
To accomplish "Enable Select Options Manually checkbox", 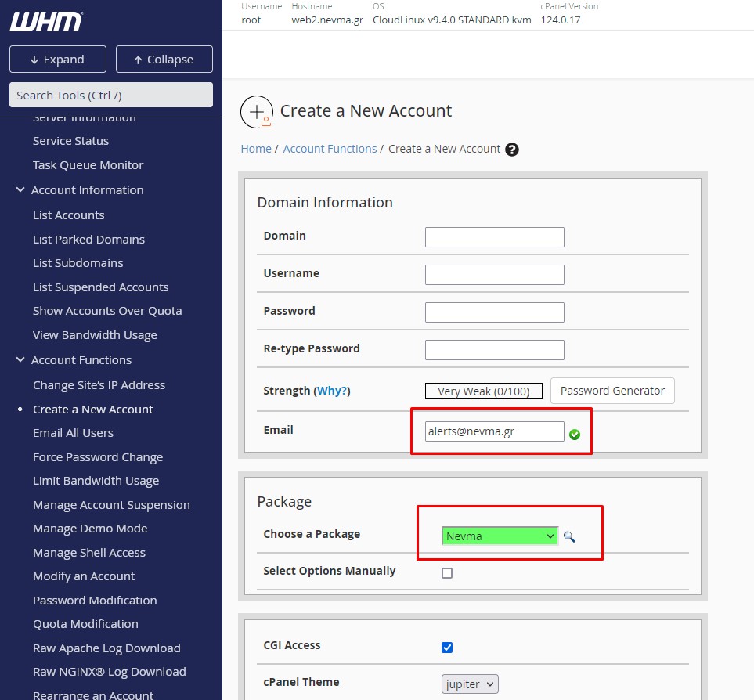I will tap(447, 573).
